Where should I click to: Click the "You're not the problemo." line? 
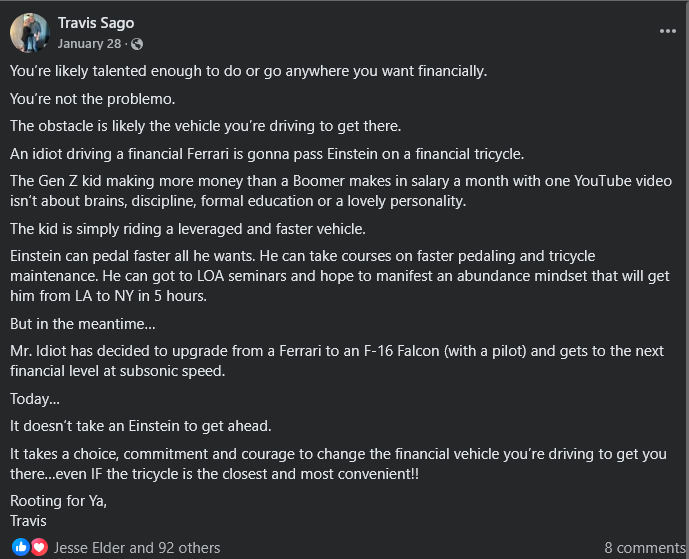click(92, 99)
